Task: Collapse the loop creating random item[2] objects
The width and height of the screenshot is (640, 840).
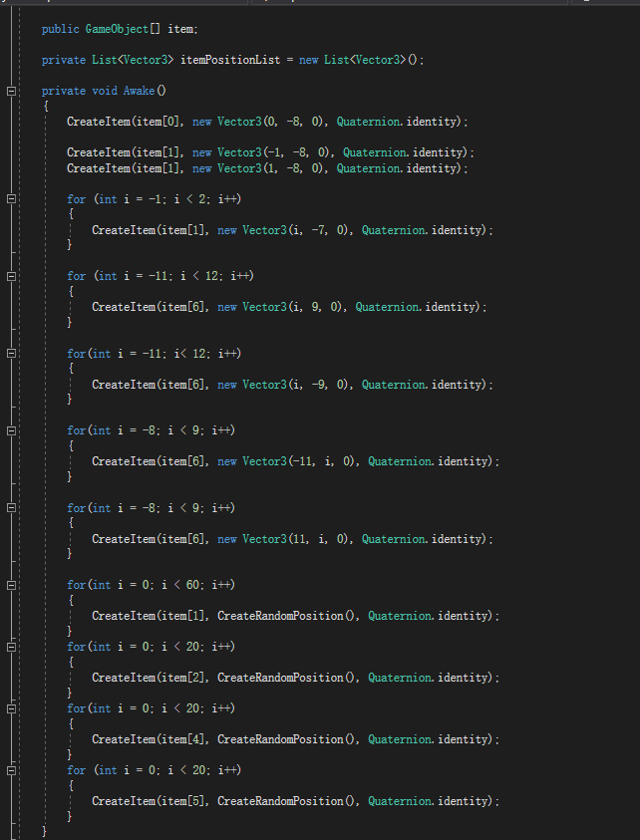Action: (x=11, y=647)
